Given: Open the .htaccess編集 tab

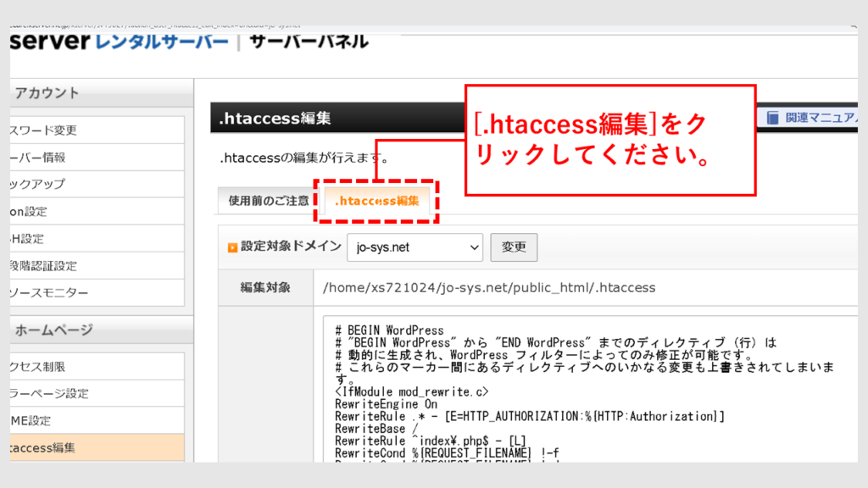Looking at the screenshot, I should point(376,201).
